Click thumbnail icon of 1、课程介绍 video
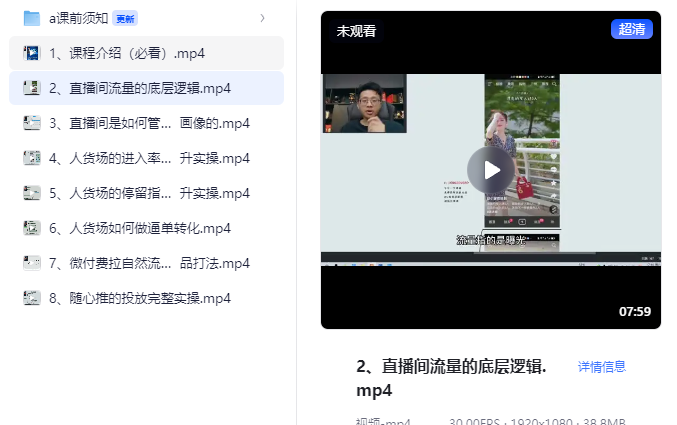 tap(32, 53)
